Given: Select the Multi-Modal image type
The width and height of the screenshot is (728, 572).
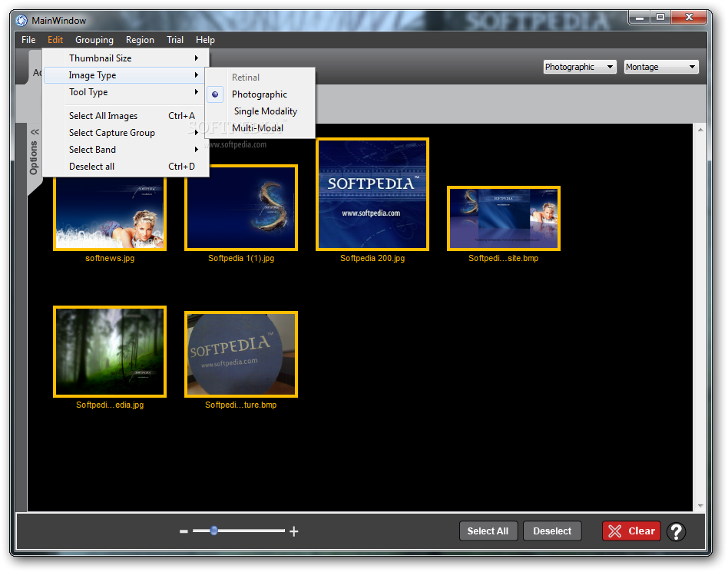Looking at the screenshot, I should click(260, 128).
